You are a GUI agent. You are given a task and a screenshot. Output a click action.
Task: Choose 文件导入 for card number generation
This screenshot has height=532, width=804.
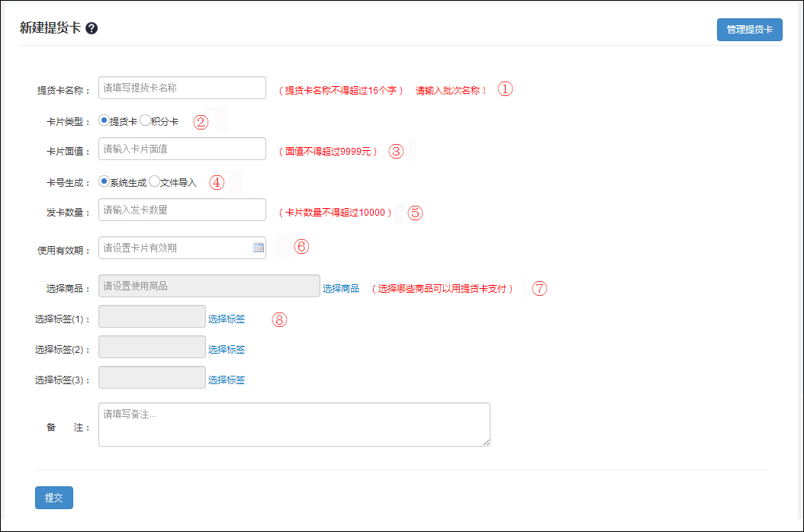tap(154, 181)
